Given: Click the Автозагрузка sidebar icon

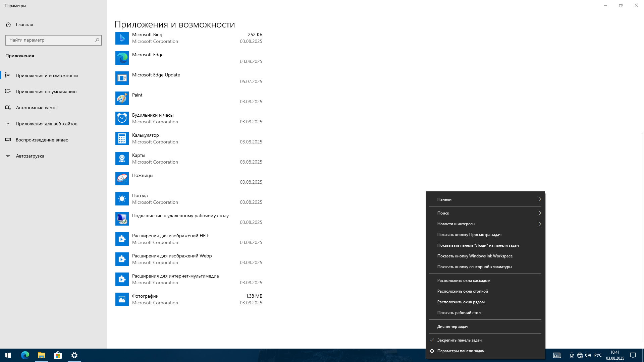Looking at the screenshot, I should click(x=8, y=156).
